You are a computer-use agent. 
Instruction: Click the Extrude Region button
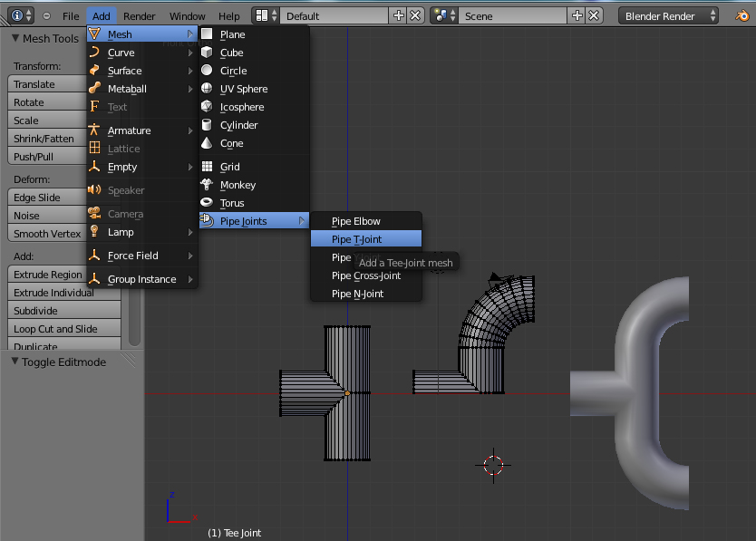48,275
